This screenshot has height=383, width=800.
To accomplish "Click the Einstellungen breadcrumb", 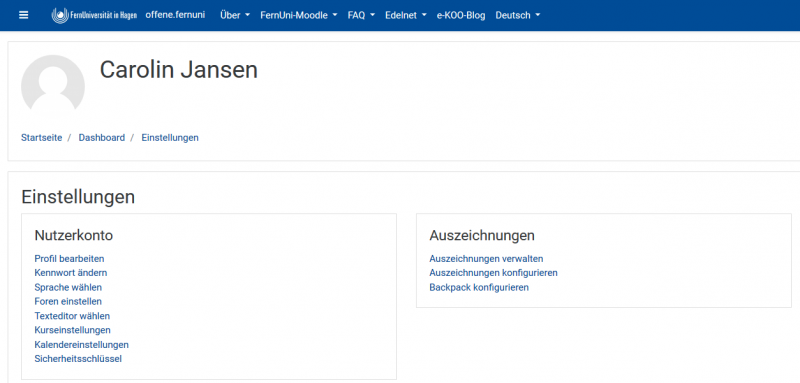I will click(x=170, y=138).
